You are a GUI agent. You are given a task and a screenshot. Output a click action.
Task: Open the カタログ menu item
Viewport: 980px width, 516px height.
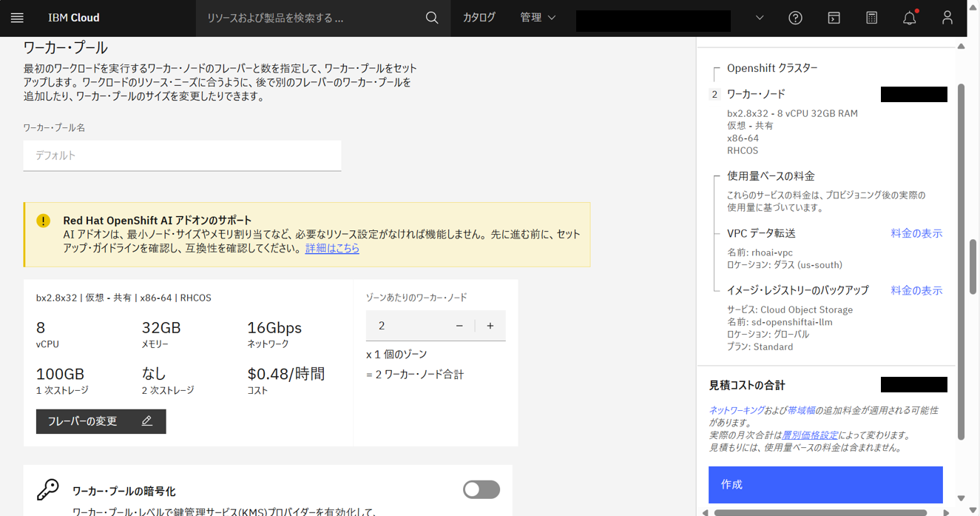click(x=479, y=18)
